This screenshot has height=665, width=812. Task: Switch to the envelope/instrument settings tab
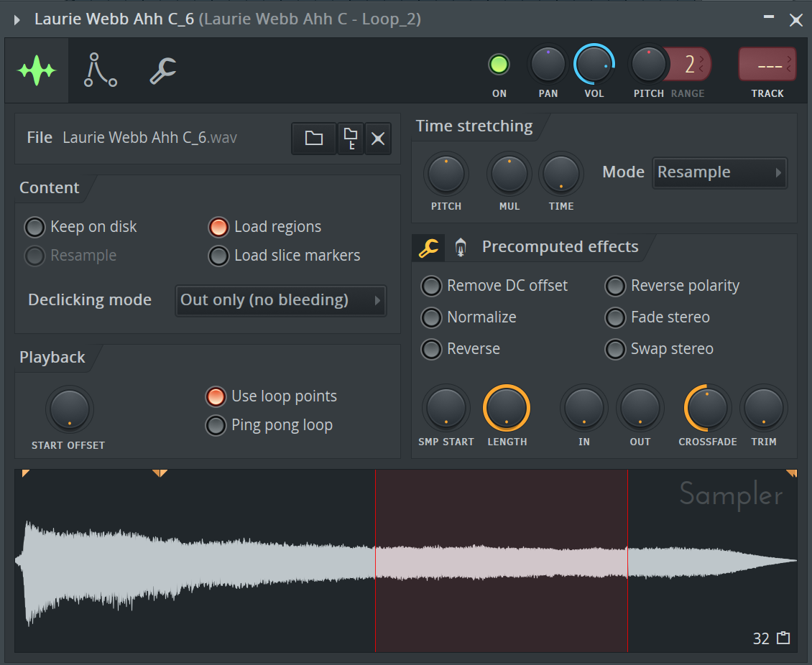pyautogui.click(x=100, y=70)
